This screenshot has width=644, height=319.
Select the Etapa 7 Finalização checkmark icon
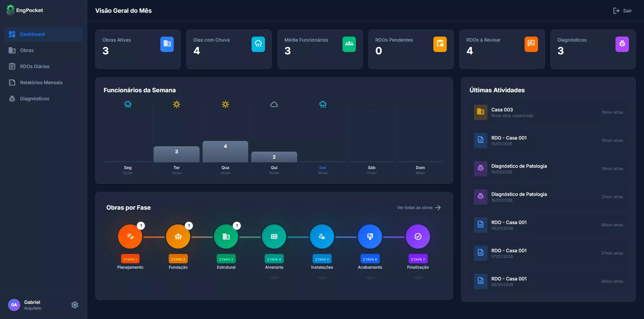(418, 236)
